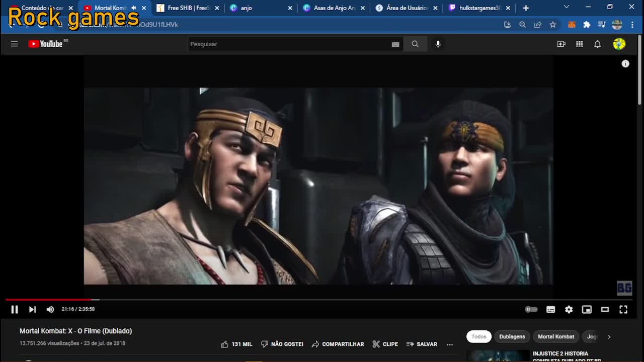Mute the video volume

point(50,309)
